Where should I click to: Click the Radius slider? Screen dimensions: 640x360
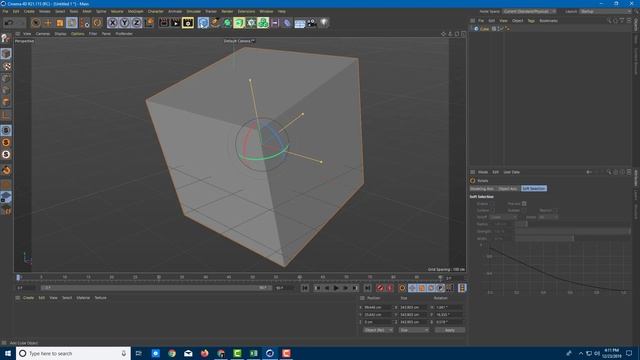pyautogui.click(x=521, y=224)
